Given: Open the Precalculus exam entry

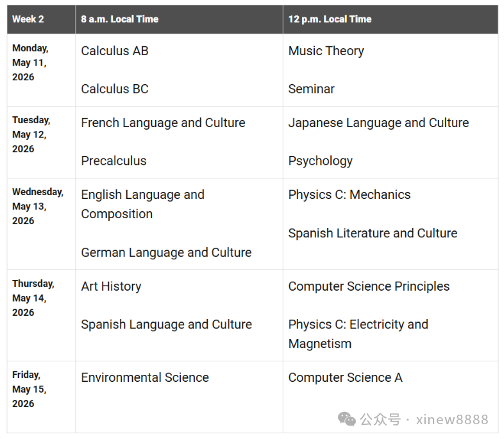Looking at the screenshot, I should pyautogui.click(x=113, y=161).
